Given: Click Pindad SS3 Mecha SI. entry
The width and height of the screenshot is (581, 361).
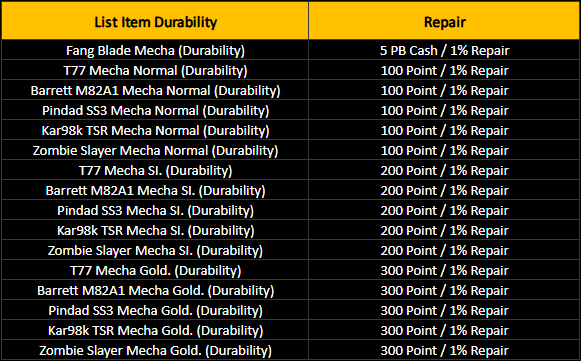Looking at the screenshot, I should pos(155,211).
